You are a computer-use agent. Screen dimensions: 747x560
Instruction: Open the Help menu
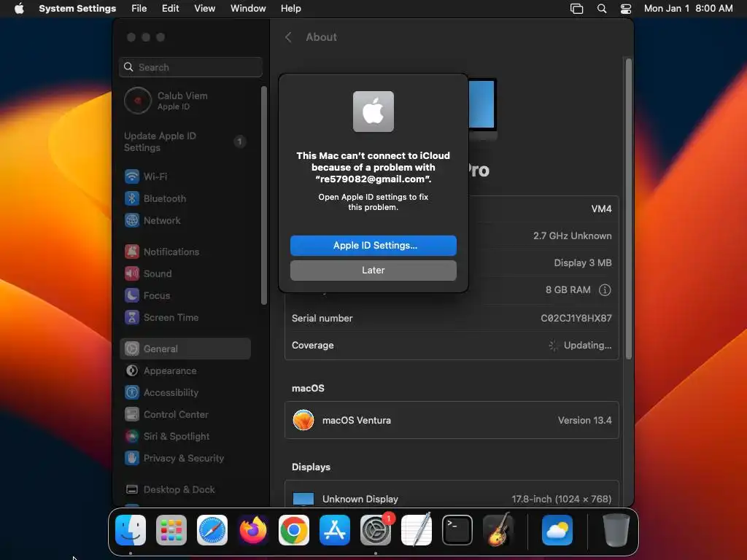point(290,9)
